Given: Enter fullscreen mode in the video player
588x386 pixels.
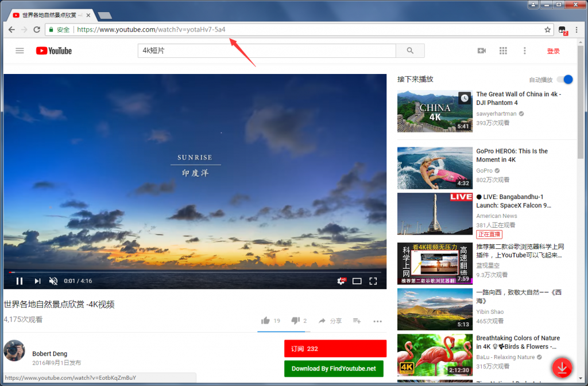Looking at the screenshot, I should (373, 281).
